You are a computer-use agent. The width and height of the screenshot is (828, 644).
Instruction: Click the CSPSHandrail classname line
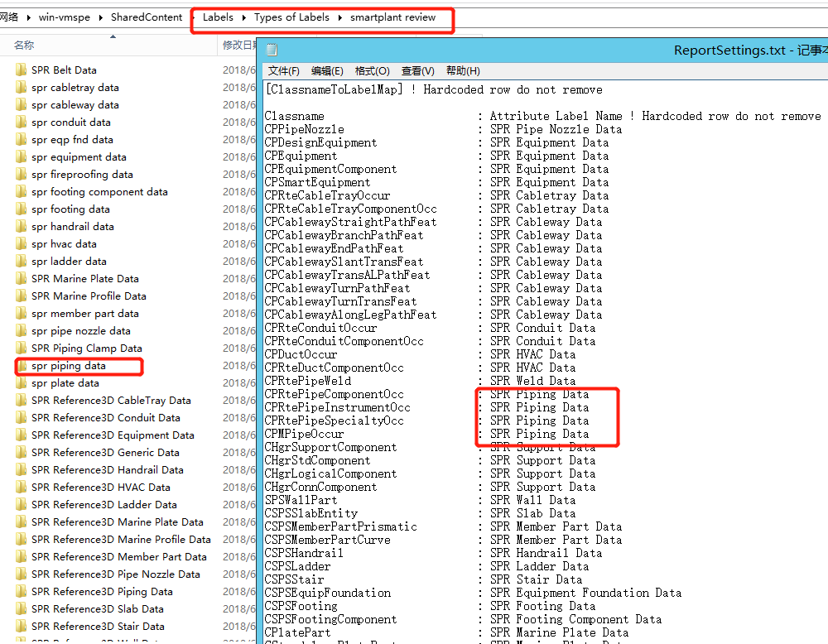click(305, 553)
